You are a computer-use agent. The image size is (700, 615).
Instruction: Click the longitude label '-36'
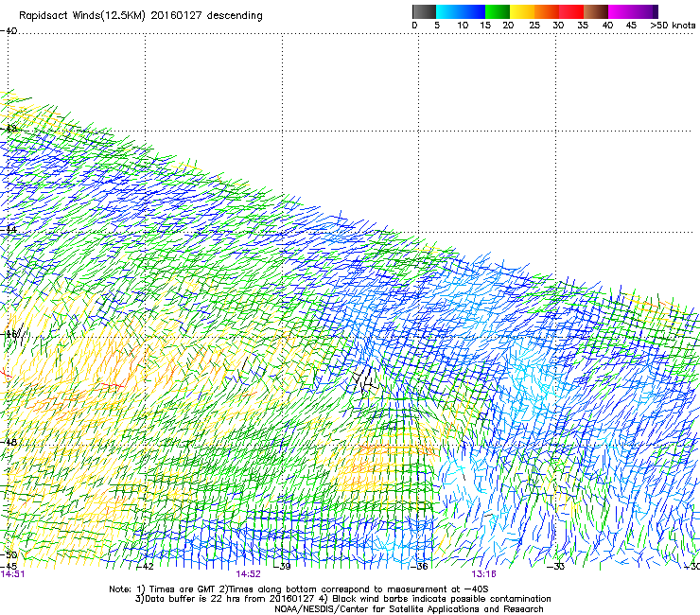(x=419, y=567)
